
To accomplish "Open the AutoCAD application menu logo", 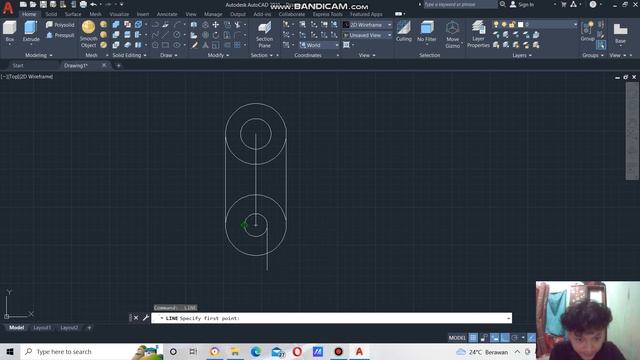I will point(8,7).
